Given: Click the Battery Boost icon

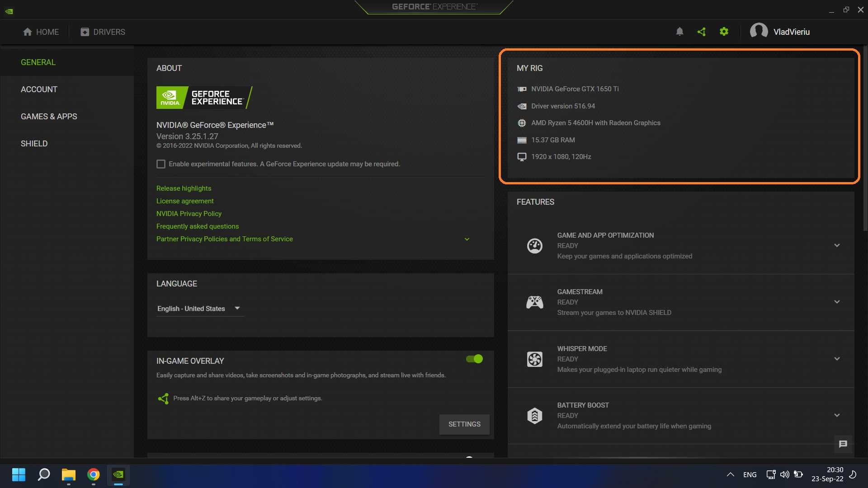Looking at the screenshot, I should pyautogui.click(x=535, y=416).
